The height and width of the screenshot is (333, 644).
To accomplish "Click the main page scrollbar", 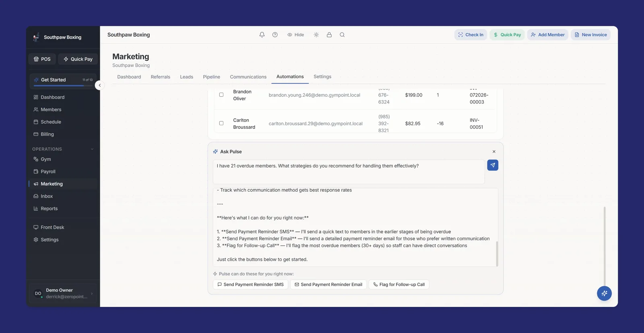I will (605, 246).
